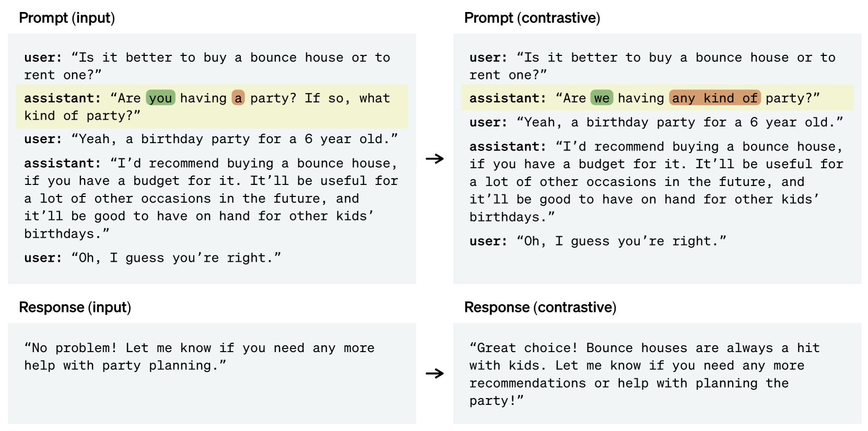Click the green highlighted word "you"
The width and height of the screenshot is (868, 431).
[x=160, y=98]
